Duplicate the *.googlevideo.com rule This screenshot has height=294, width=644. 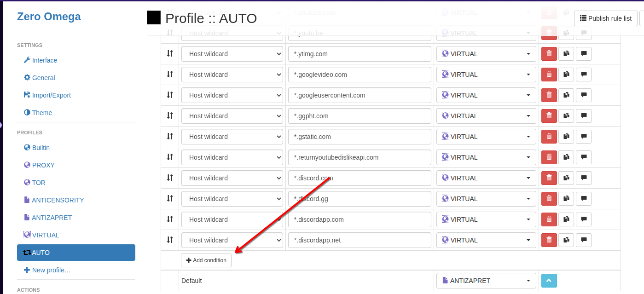(x=566, y=75)
